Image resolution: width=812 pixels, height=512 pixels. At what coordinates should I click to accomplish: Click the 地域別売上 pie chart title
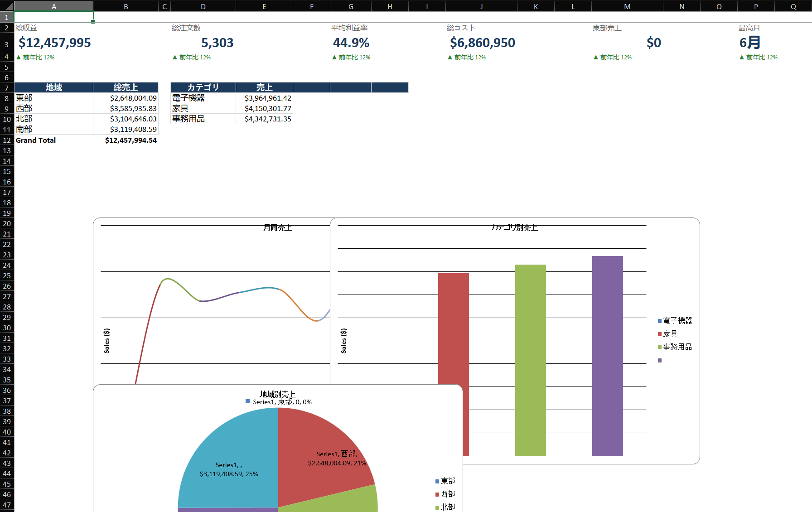tap(278, 394)
